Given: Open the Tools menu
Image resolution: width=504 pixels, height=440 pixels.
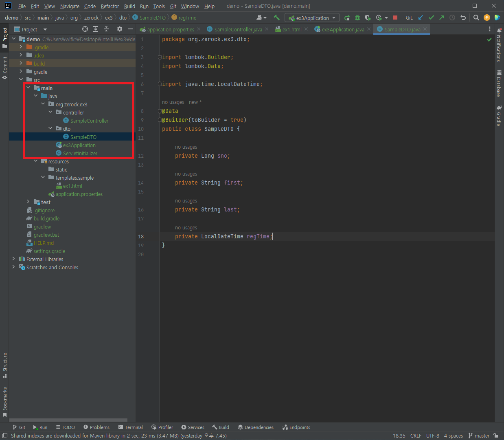Looking at the screenshot, I should pos(159,6).
